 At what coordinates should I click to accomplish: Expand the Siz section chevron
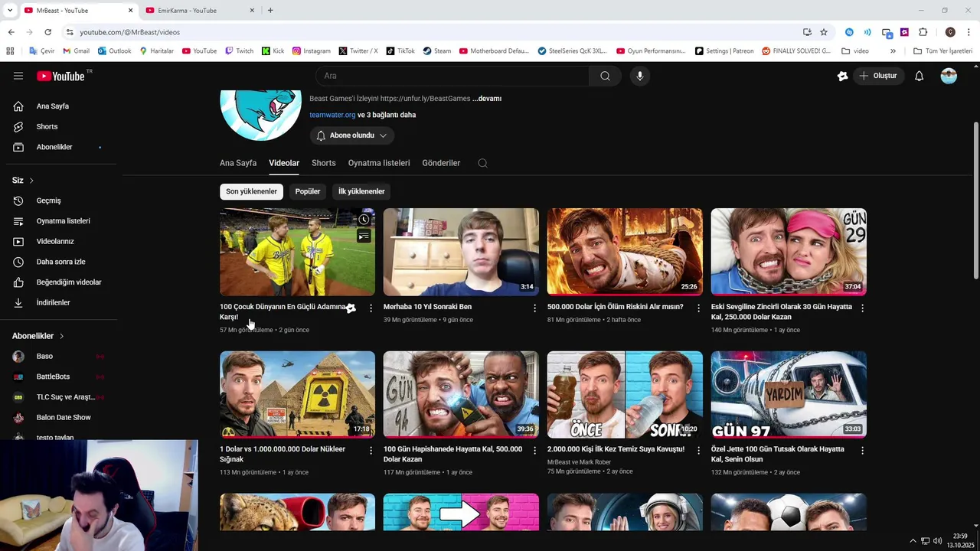[x=31, y=181]
